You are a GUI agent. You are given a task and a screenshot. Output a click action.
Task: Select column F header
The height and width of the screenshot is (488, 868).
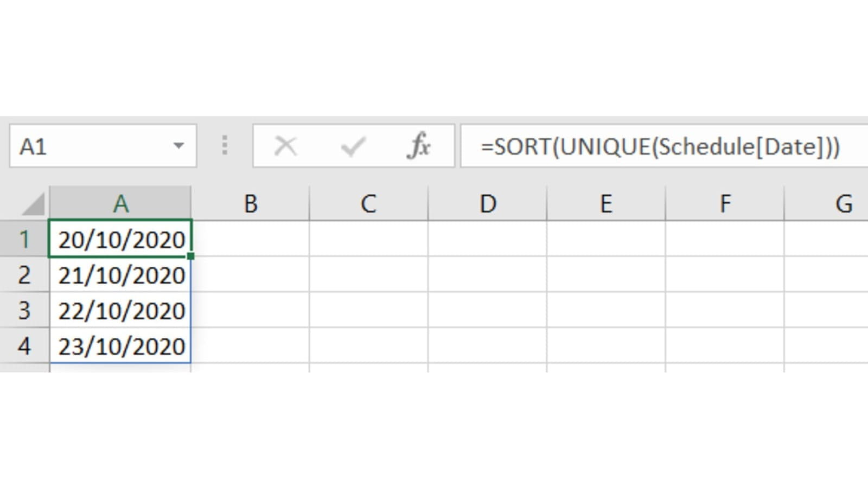point(725,204)
